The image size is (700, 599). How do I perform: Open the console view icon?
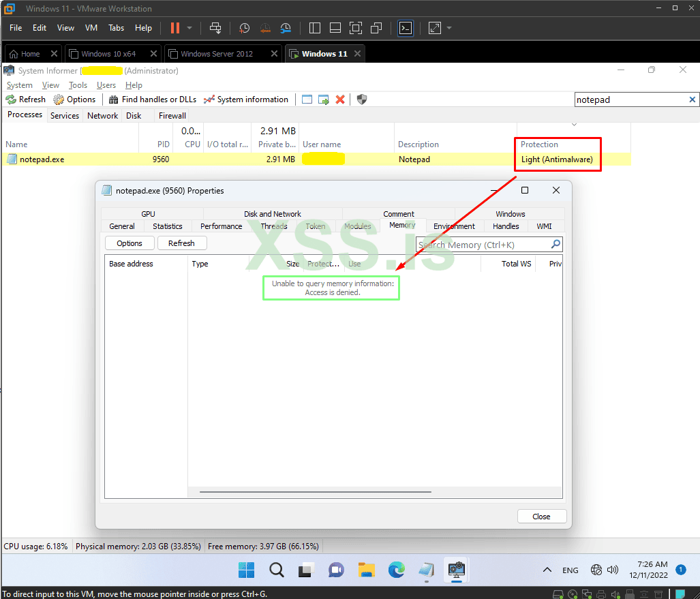(x=406, y=28)
